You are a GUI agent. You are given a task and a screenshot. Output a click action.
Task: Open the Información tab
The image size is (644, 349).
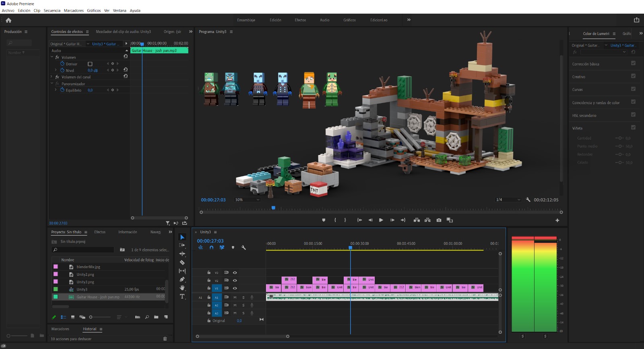pyautogui.click(x=128, y=232)
